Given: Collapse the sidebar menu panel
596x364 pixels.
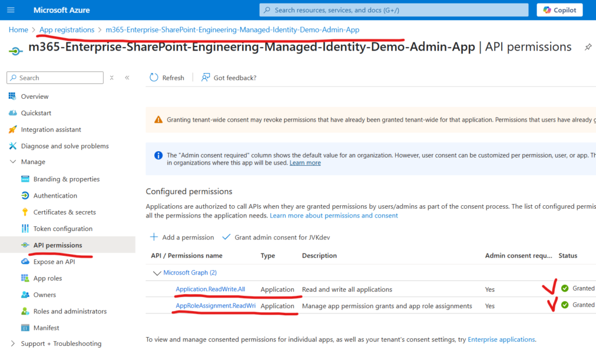Looking at the screenshot, I should tap(127, 77).
